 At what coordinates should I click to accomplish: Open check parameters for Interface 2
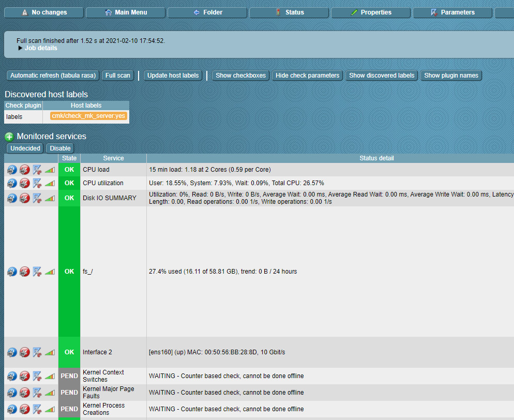coord(37,352)
